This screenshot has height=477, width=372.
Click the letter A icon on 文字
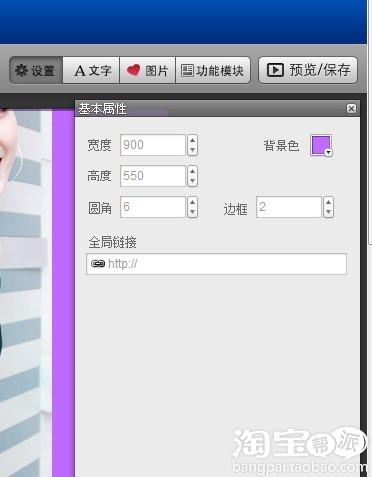(80, 71)
